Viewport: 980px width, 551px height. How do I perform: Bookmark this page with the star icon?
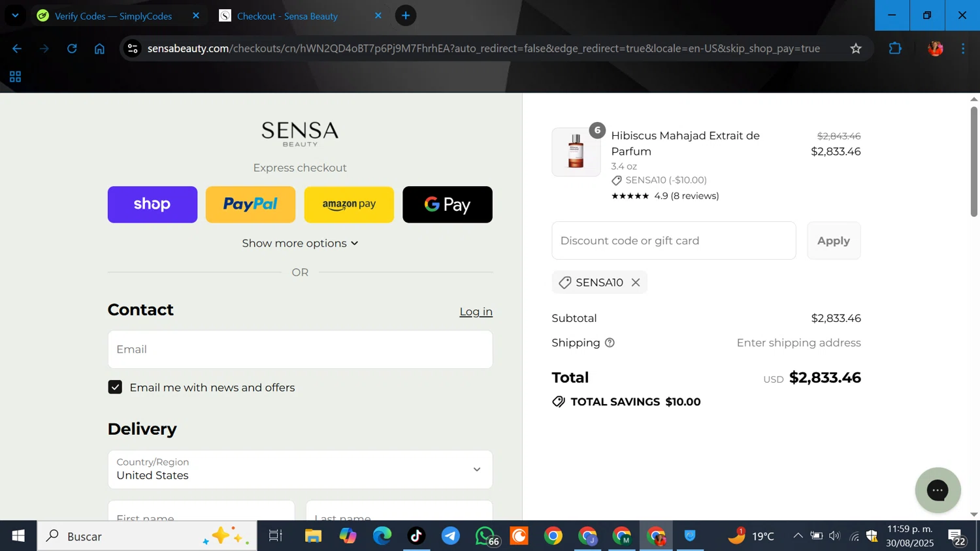(856, 48)
